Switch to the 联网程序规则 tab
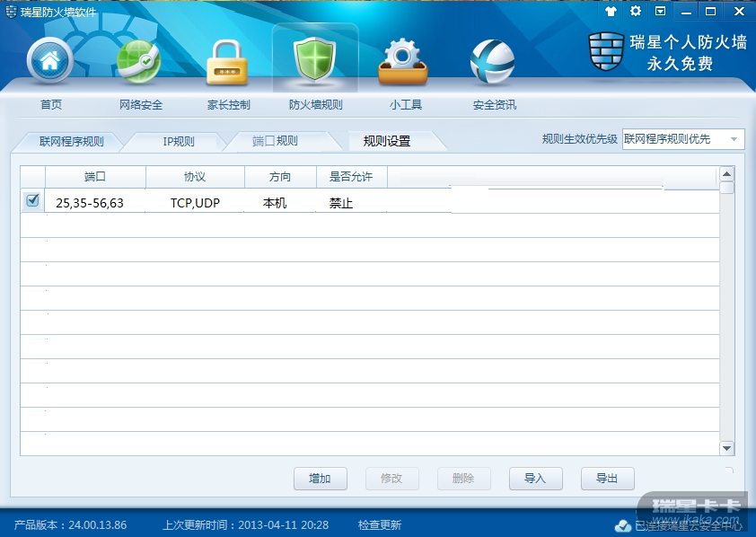Image resolution: width=756 pixels, height=537 pixels. pos(71,142)
